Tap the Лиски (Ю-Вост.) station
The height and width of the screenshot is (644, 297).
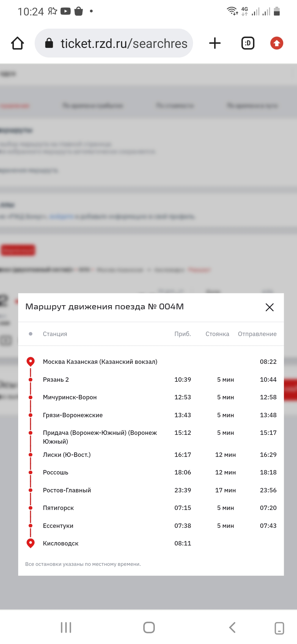(67, 455)
